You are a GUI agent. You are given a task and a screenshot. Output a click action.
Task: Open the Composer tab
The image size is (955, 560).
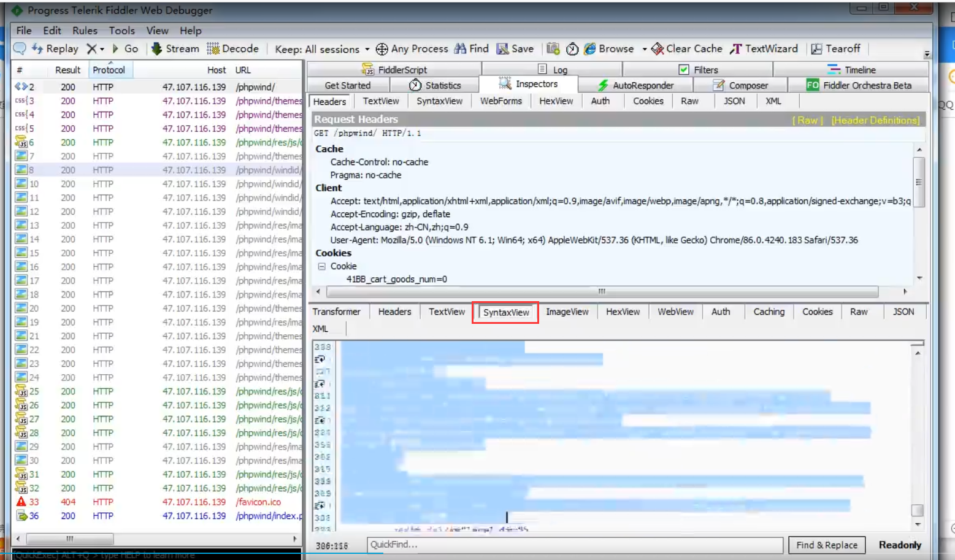[x=740, y=85]
